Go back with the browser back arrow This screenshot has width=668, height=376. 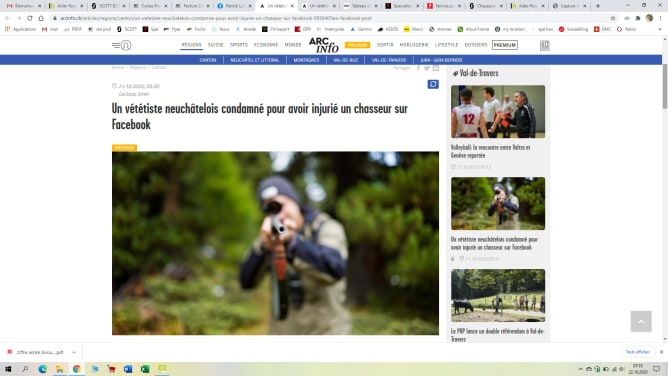click(7, 18)
